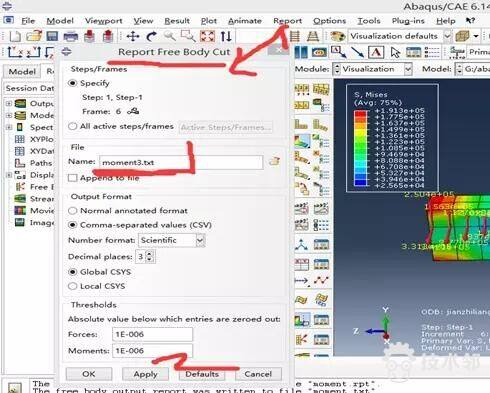Click the Moments threshold input field

click(x=152, y=351)
